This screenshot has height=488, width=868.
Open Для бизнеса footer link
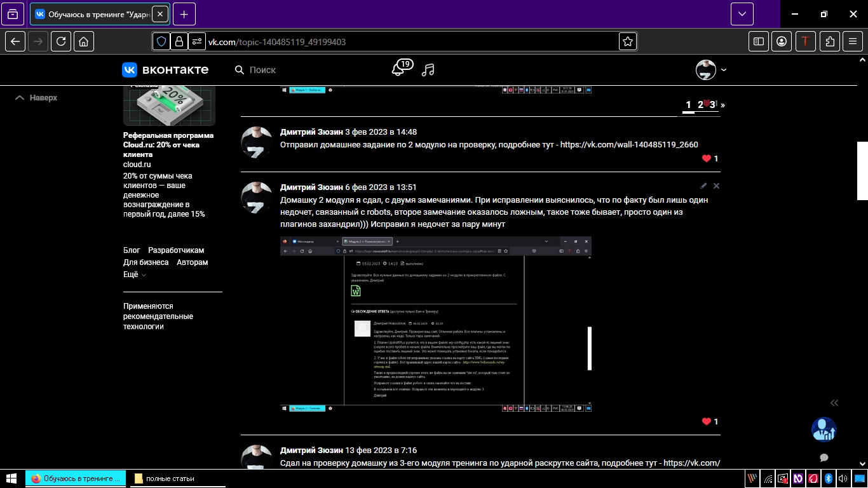[146, 262]
